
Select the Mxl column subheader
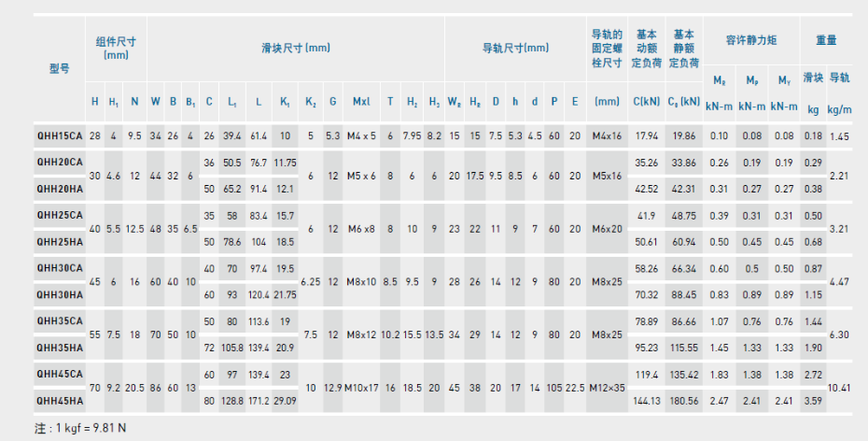pyautogui.click(x=361, y=101)
